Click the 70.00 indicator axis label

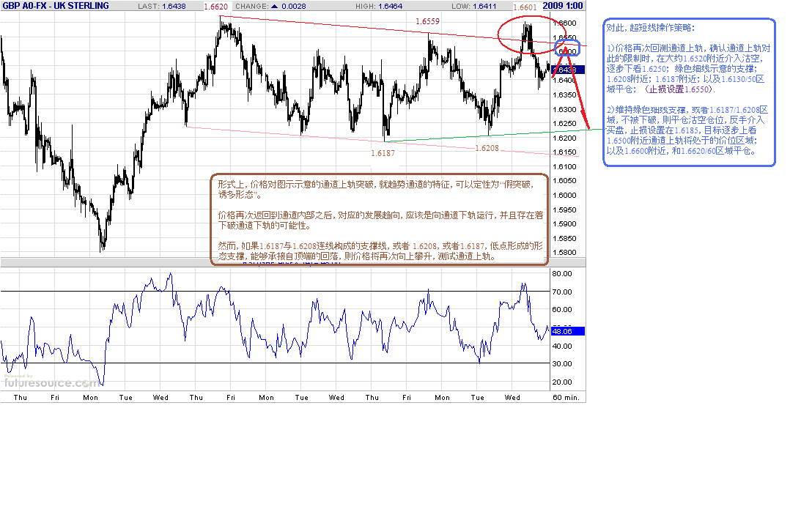pyautogui.click(x=562, y=292)
